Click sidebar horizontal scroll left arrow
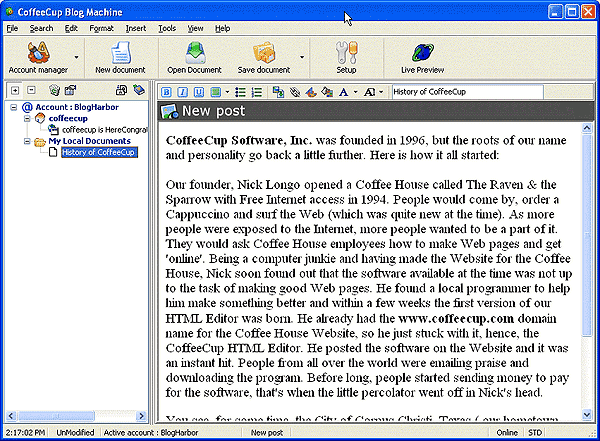 tap(11, 416)
